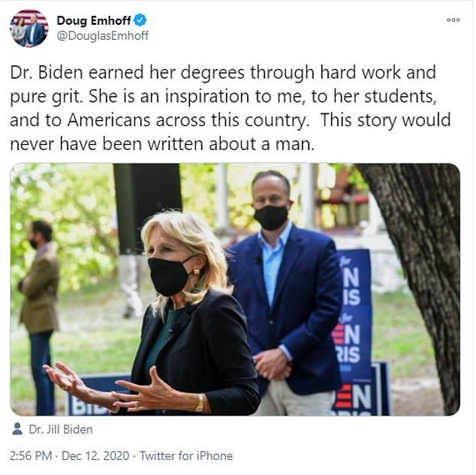Open the Twitter for iPhone source link

coord(186,455)
